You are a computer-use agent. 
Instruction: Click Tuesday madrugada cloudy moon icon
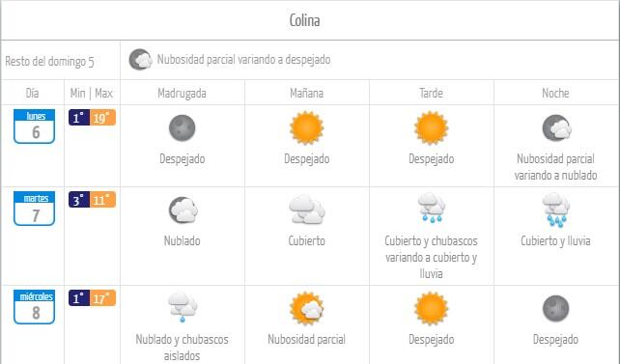183,210
